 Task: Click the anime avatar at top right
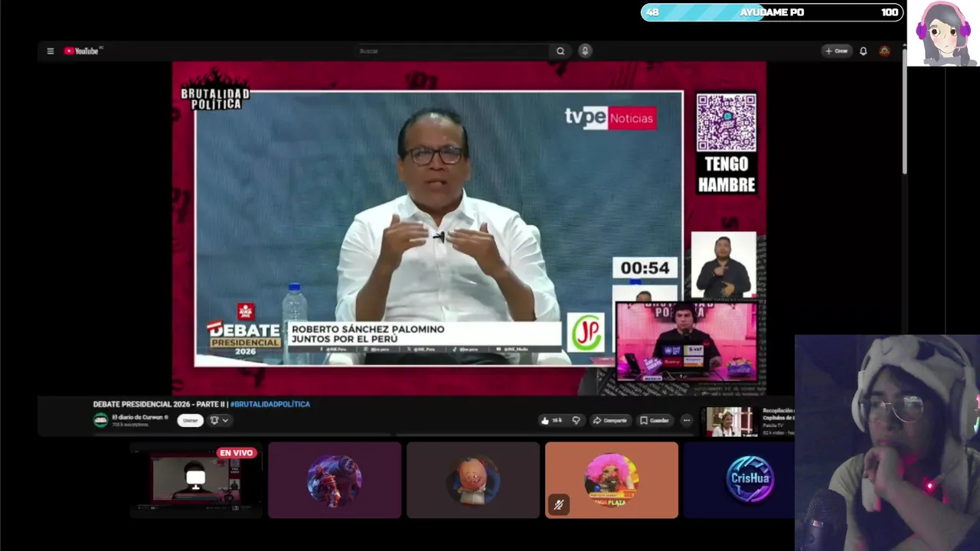click(943, 33)
